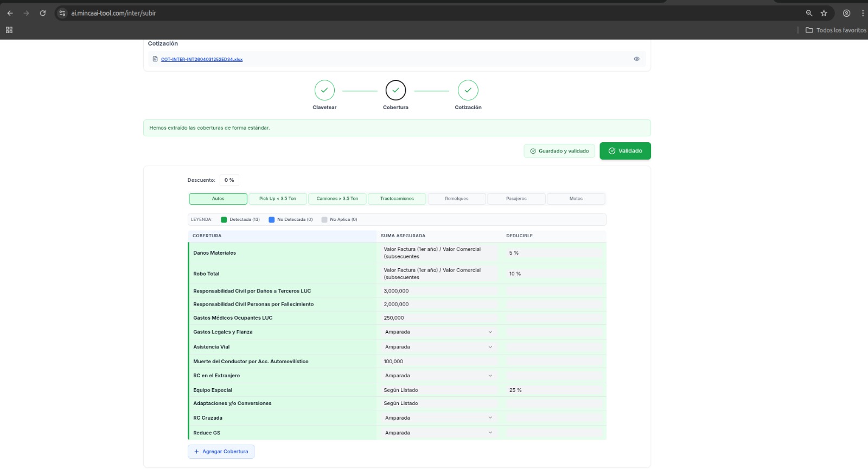Edit Equipo Especial Según Listado field
The height and width of the screenshot is (475, 868).
[438, 390]
